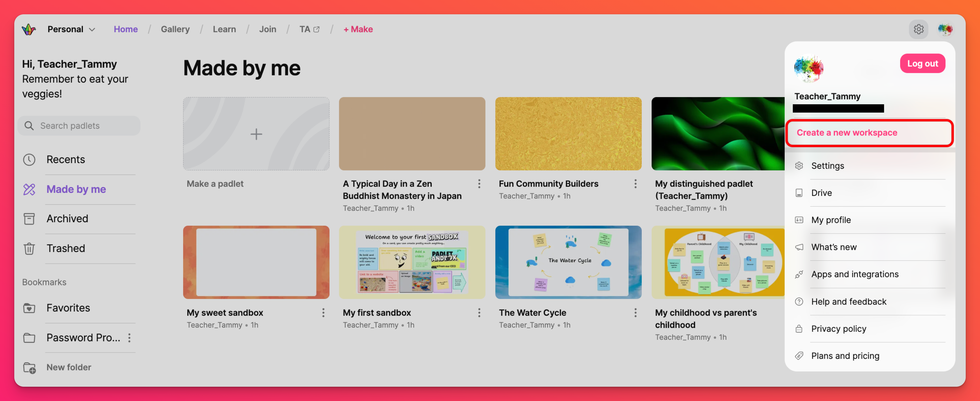Click the Search padlets field

click(79, 126)
